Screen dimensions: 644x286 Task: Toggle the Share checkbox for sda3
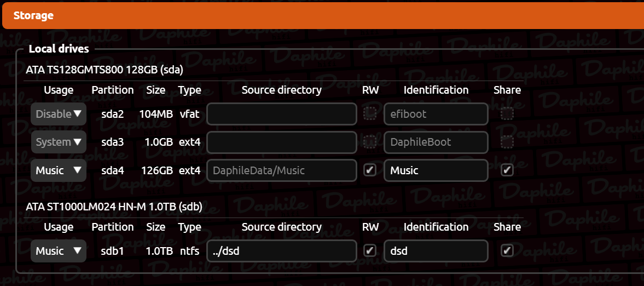point(507,141)
